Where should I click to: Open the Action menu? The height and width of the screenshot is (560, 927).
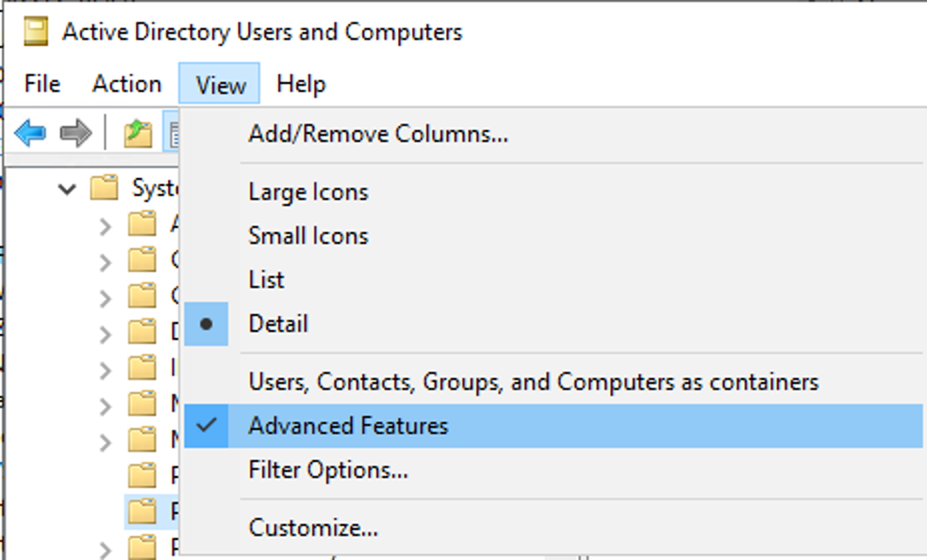[126, 84]
